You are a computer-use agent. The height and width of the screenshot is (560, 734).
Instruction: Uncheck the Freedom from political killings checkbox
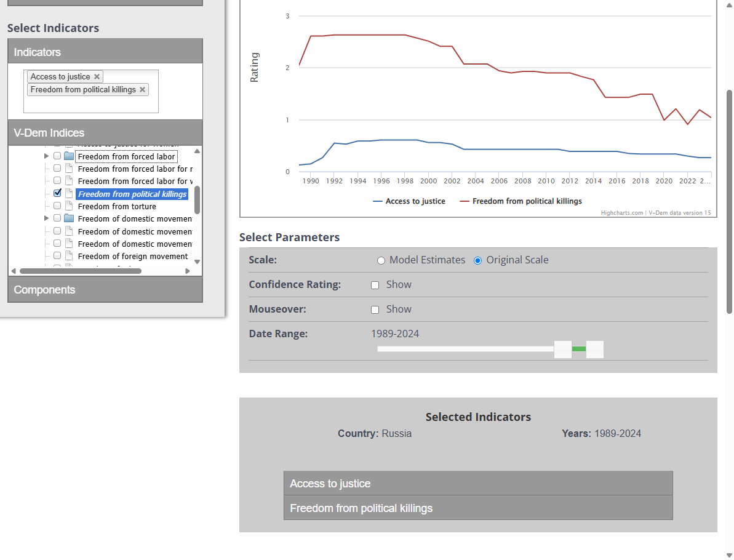click(x=57, y=193)
